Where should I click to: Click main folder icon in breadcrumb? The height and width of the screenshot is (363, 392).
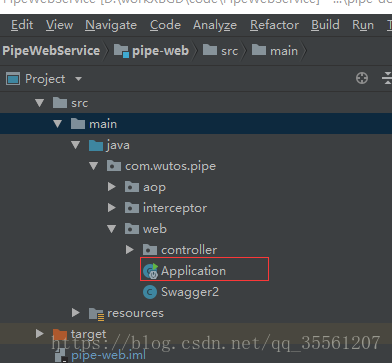coord(259,50)
